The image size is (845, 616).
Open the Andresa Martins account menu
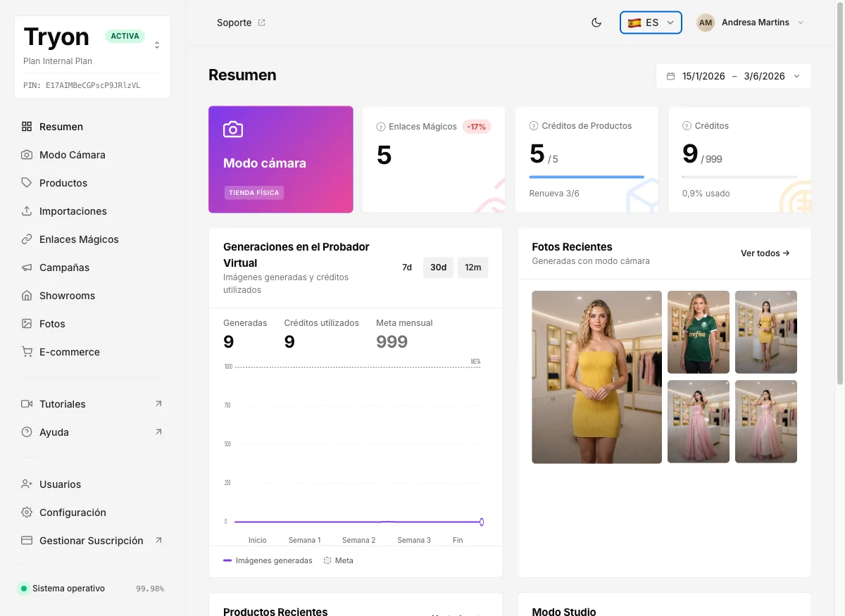[751, 23]
